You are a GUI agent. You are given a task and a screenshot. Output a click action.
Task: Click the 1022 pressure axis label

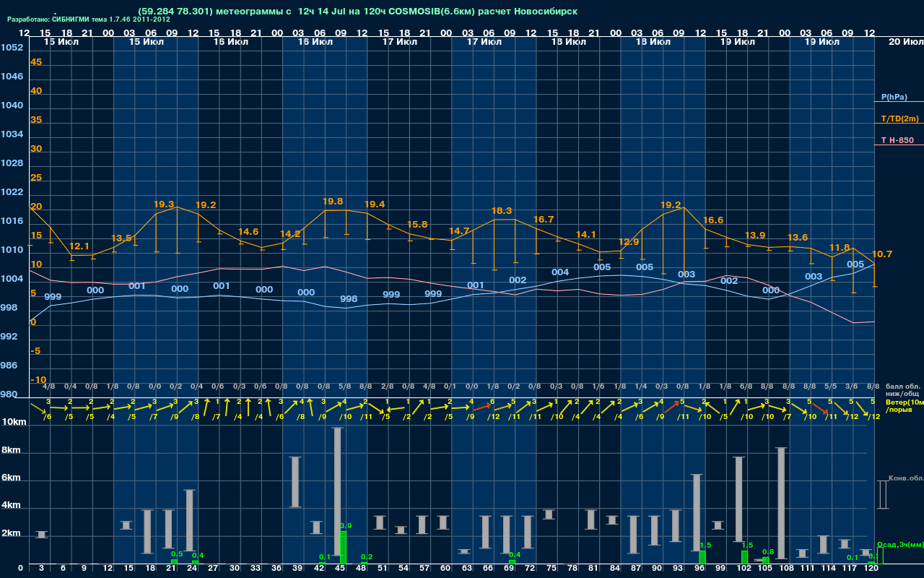click(x=12, y=192)
